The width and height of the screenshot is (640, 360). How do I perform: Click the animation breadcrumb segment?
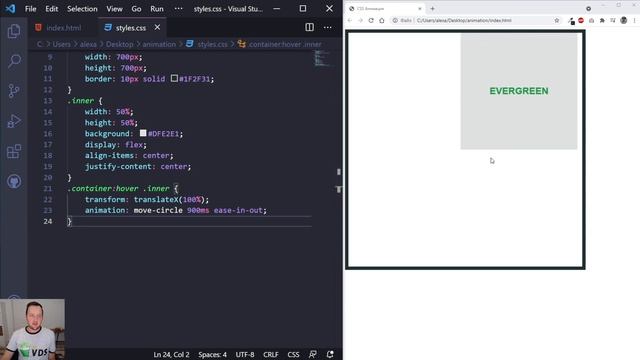coord(159,44)
